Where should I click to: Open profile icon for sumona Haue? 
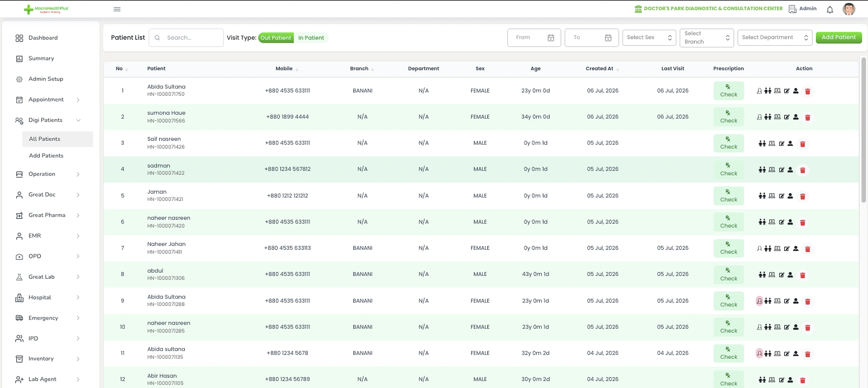click(796, 117)
